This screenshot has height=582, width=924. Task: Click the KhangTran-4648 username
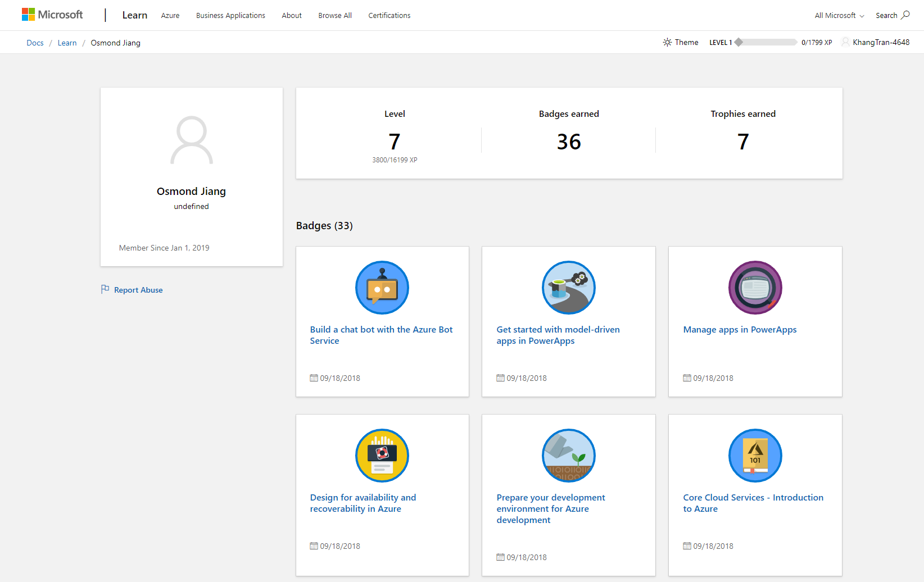881,42
